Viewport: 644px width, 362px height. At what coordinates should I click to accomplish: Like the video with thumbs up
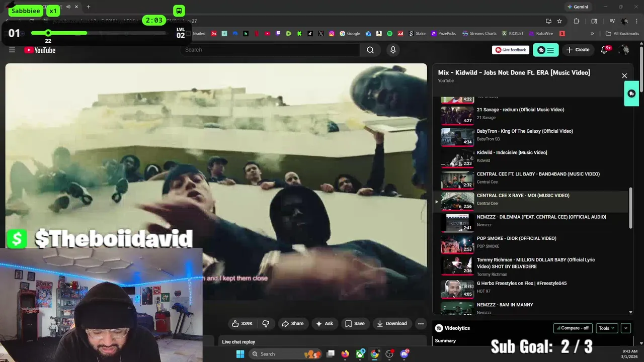coord(242,323)
